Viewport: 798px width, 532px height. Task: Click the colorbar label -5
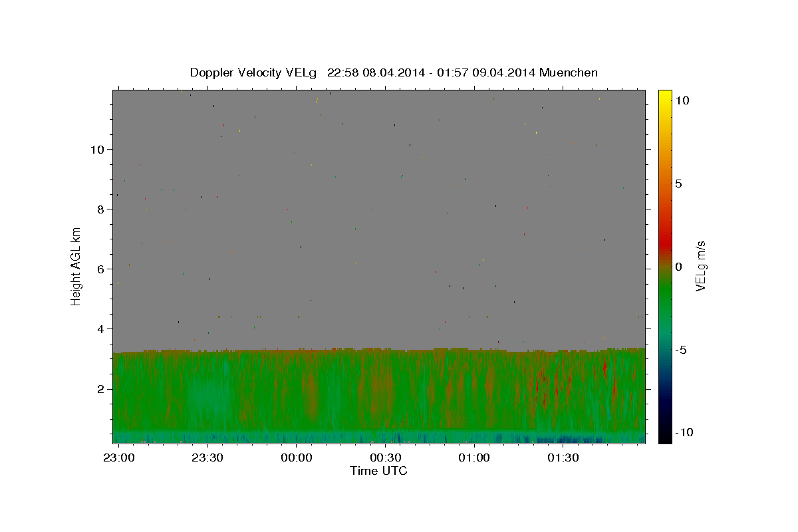[681, 350]
